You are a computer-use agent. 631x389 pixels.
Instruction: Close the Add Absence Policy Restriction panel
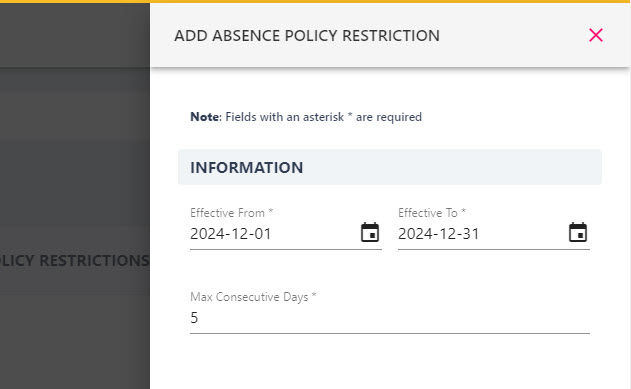pos(596,35)
